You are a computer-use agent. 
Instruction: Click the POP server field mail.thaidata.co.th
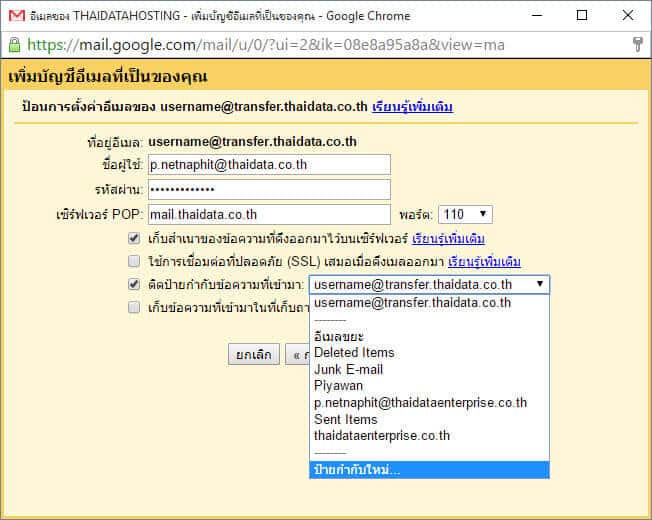(269, 214)
